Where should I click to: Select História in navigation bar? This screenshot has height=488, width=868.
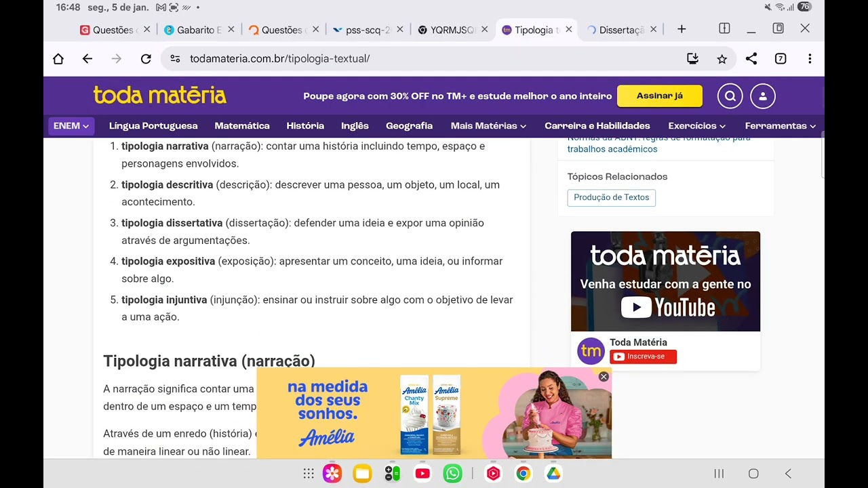click(x=305, y=126)
